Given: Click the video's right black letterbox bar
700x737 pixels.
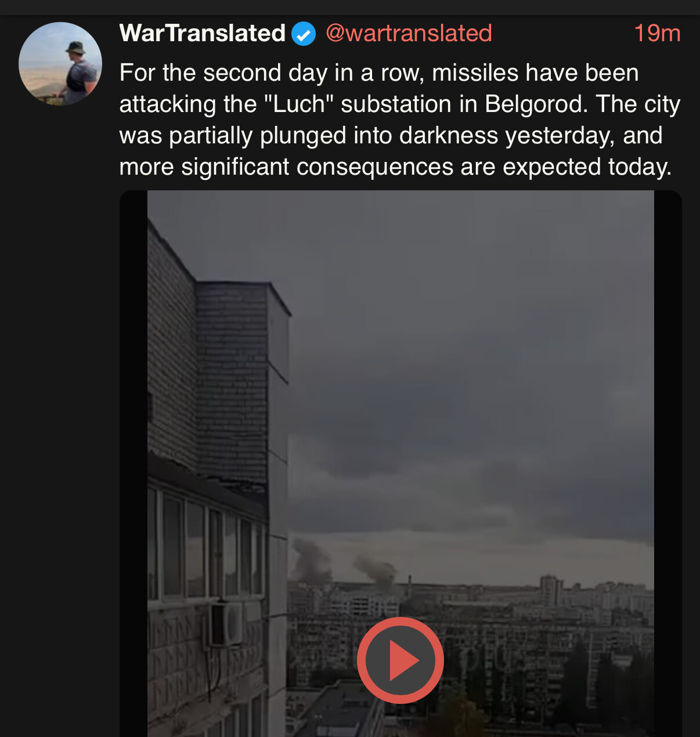Looking at the screenshot, I should [x=667, y=464].
